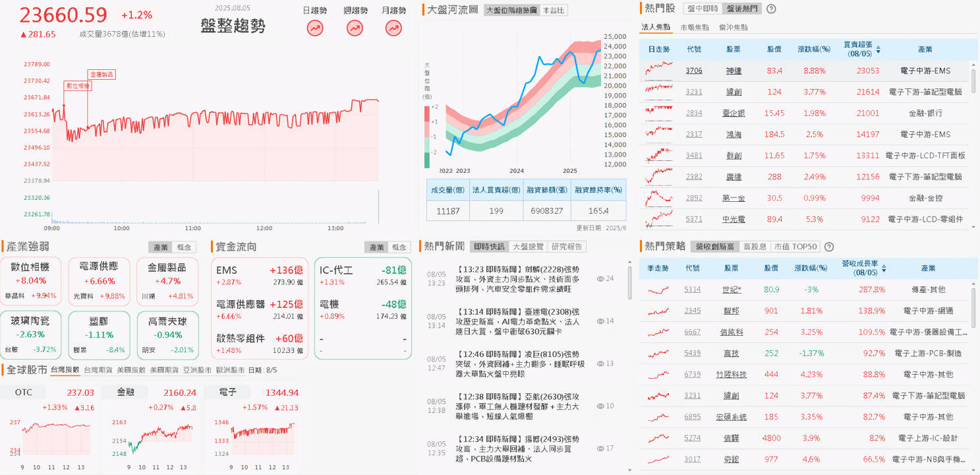Viewport: 980px width, 475px height.
Task: Click the 月趨勢 upward trend icon
Action: [x=394, y=28]
